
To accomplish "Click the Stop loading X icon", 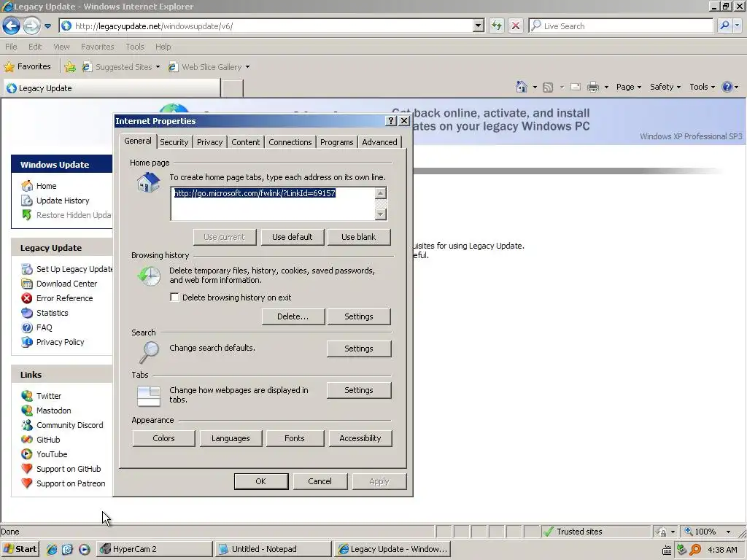I will [516, 26].
